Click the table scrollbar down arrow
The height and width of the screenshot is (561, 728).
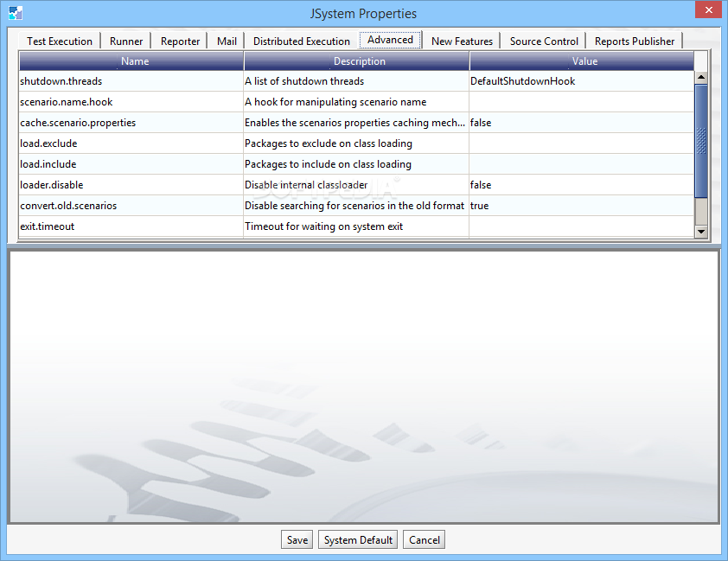pos(701,231)
